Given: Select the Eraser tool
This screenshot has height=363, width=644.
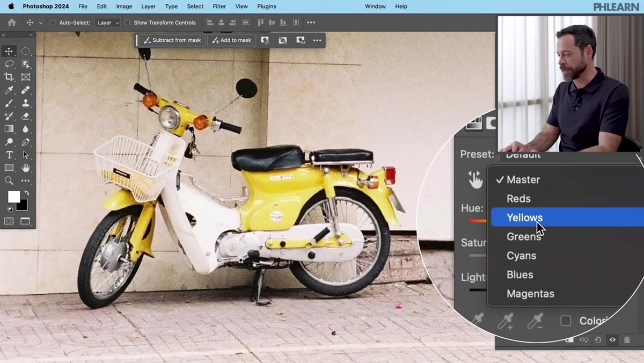Looking at the screenshot, I should click(25, 116).
